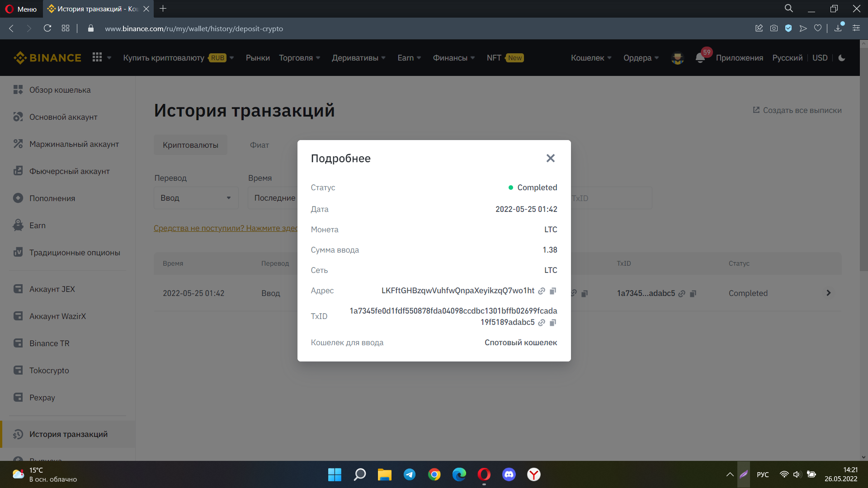Select История транзакций in sidebar
Image resolution: width=868 pixels, height=488 pixels.
[x=68, y=434]
